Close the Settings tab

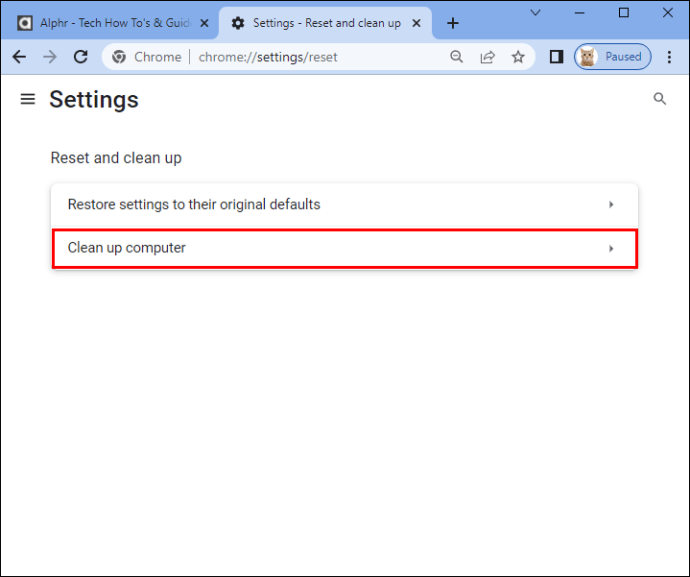(x=416, y=23)
